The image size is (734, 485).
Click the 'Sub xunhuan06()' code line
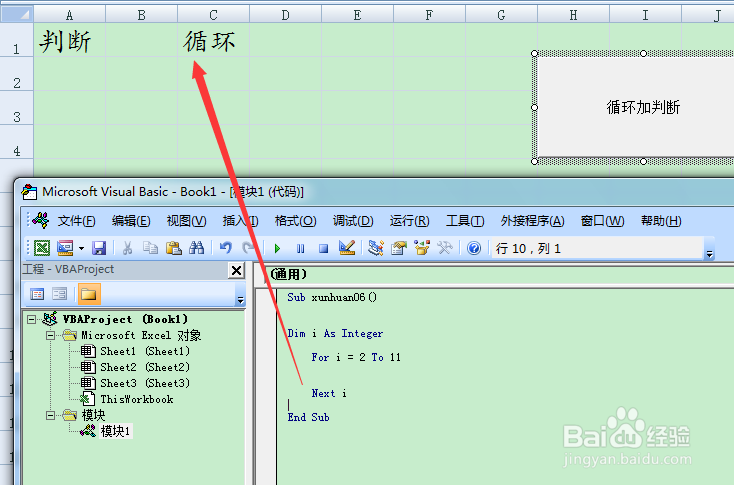332,297
